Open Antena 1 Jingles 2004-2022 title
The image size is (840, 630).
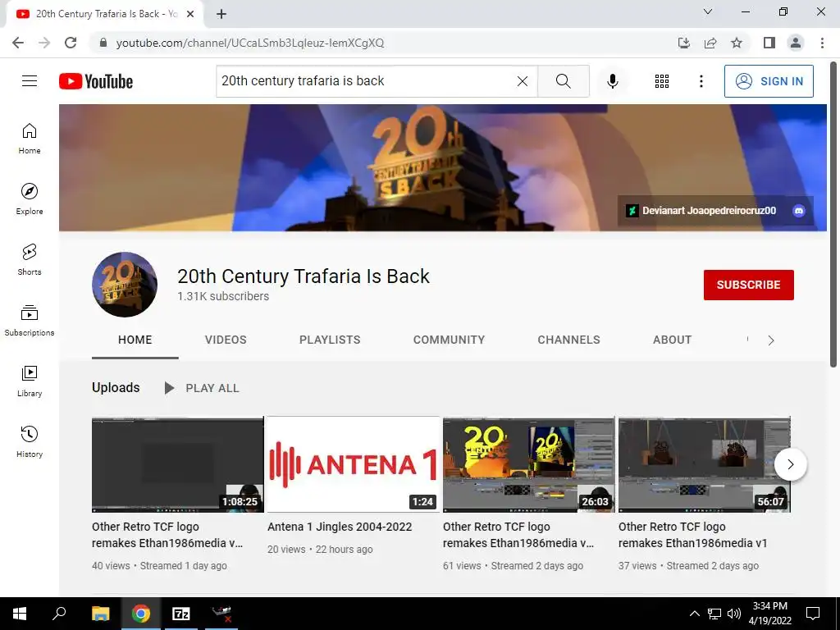(x=340, y=527)
